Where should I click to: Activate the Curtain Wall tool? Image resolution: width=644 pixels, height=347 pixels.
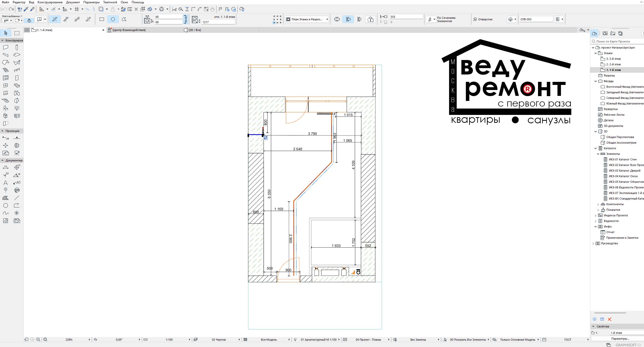pyautogui.click(x=6, y=78)
